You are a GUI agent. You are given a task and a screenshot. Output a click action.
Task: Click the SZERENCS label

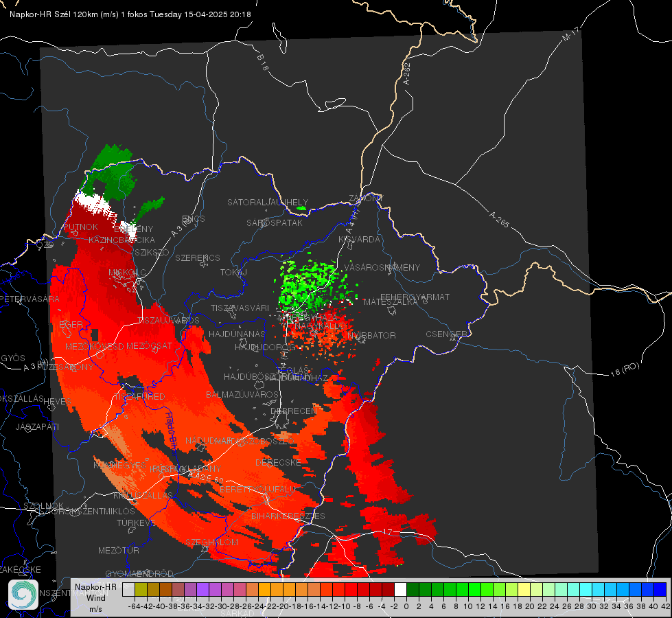198,257
